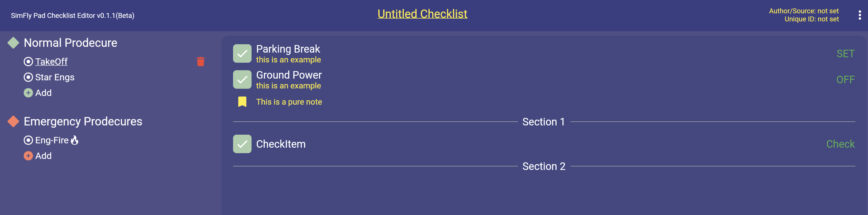Image resolution: width=868 pixels, height=215 pixels.
Task: Click the orange plus Add icon
Action: (28, 156)
